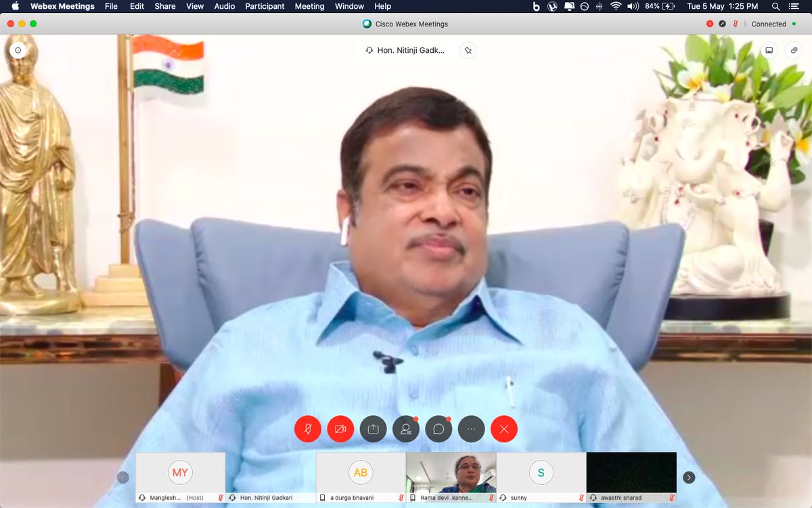Screen dimensions: 812x508
Task: Switch video layout using the grid icon
Action: pyautogui.click(x=768, y=50)
